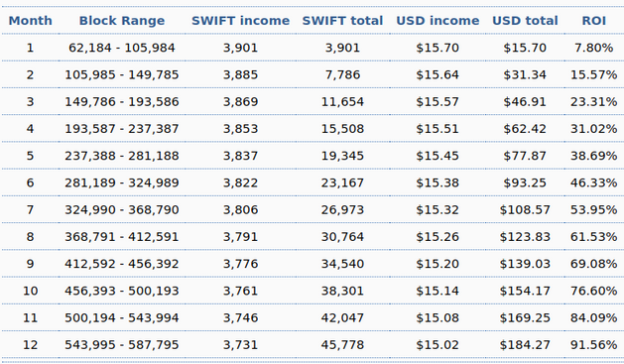This screenshot has height=364, width=624.
Task: Select block range 62,184 - 105,984 cell
Action: (x=122, y=48)
